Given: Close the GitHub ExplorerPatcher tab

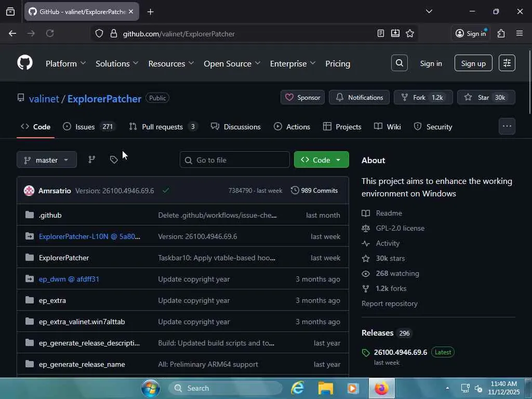Looking at the screenshot, I should click(x=131, y=11).
